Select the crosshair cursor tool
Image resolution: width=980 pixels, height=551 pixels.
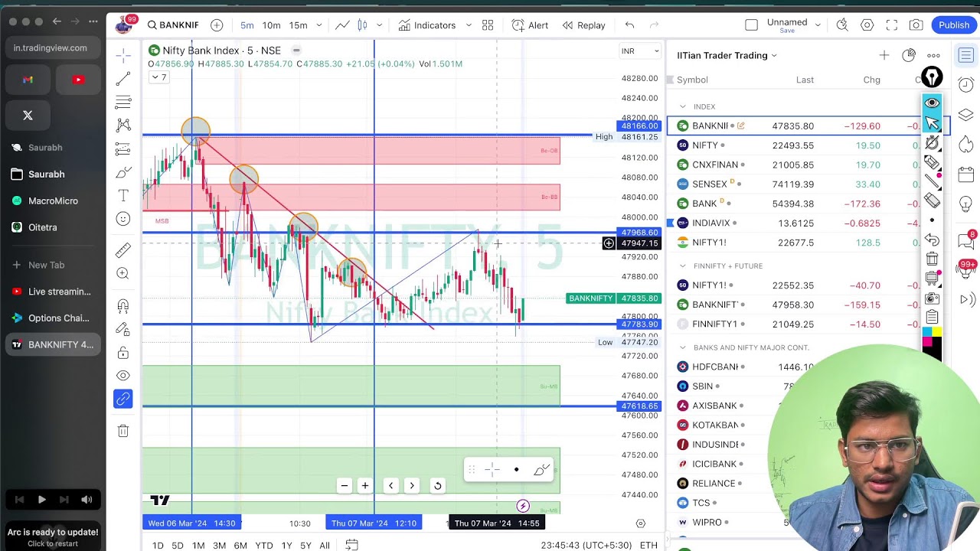tap(123, 56)
